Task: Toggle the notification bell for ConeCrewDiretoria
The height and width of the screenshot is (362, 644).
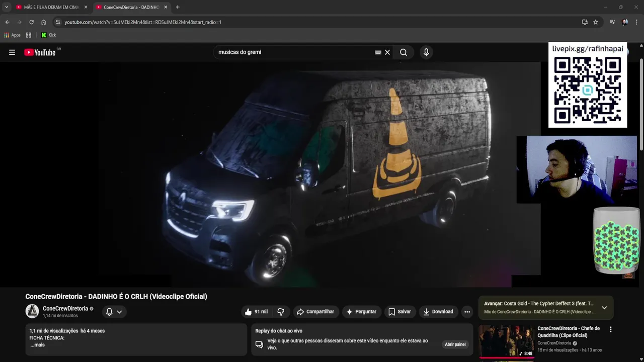Action: pyautogui.click(x=114, y=312)
